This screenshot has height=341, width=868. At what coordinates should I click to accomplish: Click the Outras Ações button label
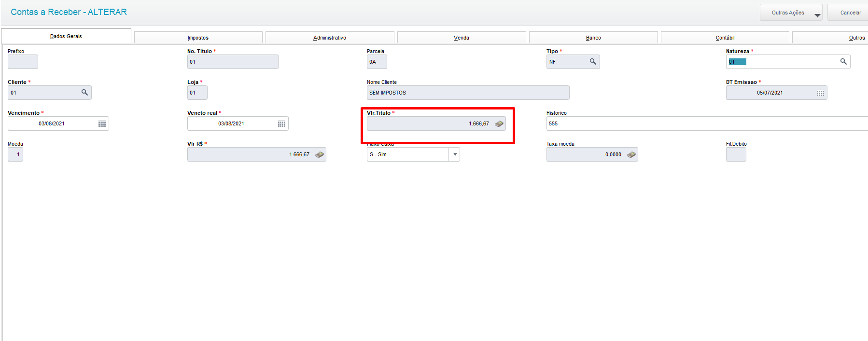click(x=788, y=13)
